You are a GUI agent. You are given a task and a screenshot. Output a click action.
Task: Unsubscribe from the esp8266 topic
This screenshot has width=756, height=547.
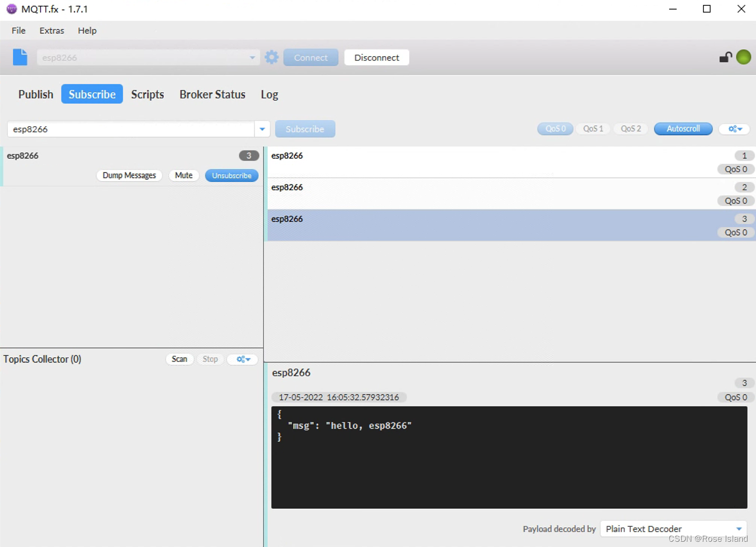coord(232,175)
